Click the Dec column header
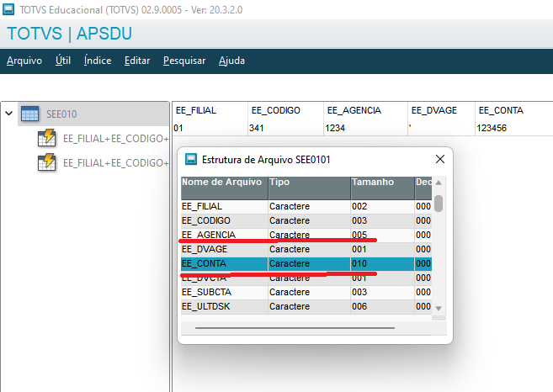The width and height of the screenshot is (553, 392). 423,188
